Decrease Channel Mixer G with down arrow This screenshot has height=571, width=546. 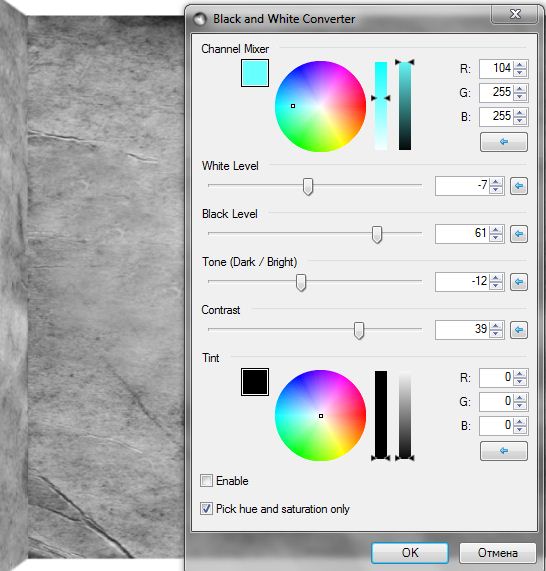click(520, 97)
